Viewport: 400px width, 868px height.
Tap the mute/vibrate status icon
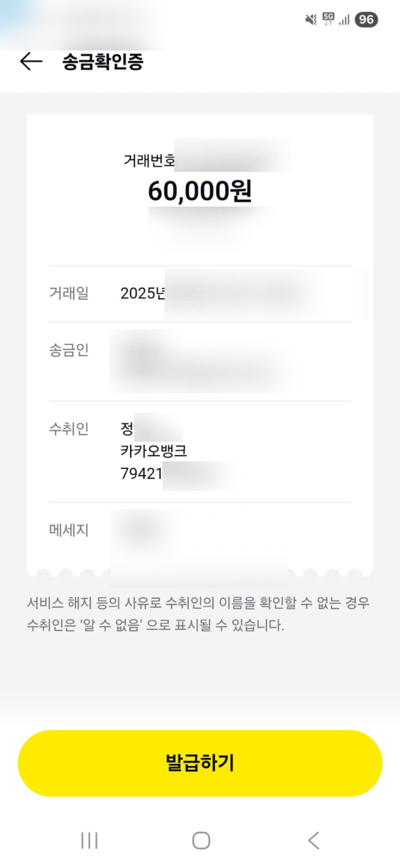click(311, 19)
